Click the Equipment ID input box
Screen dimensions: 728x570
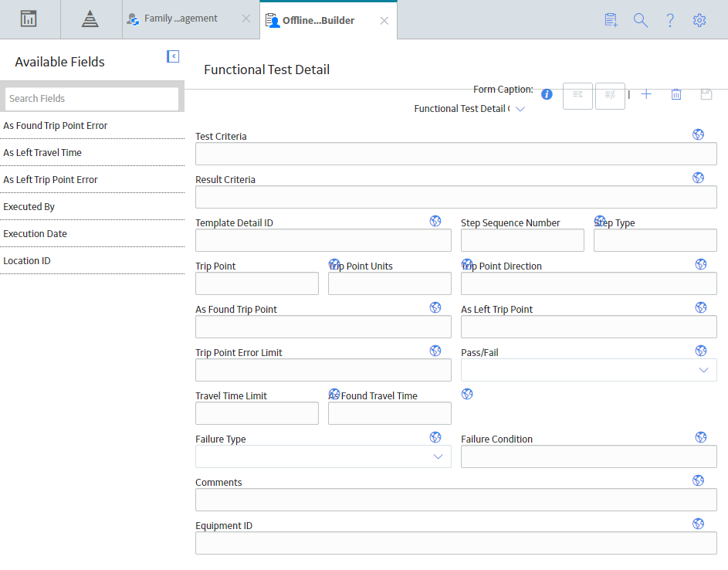[x=456, y=543]
